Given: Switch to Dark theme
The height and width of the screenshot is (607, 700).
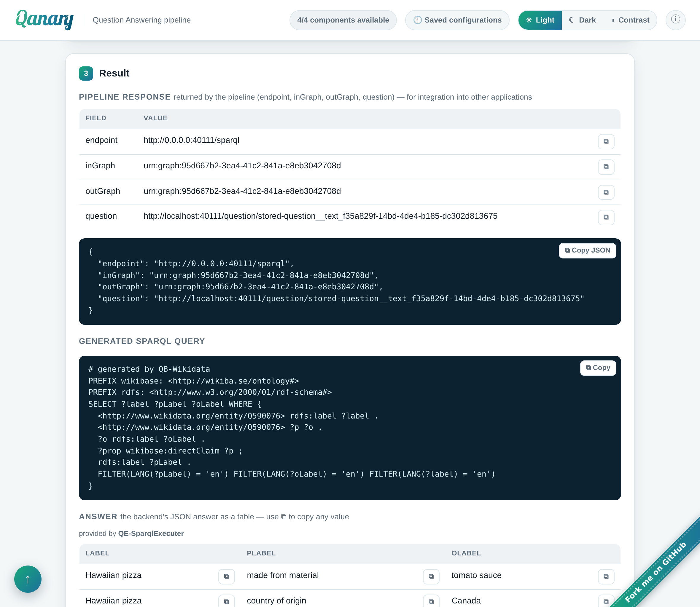Looking at the screenshot, I should coord(582,20).
